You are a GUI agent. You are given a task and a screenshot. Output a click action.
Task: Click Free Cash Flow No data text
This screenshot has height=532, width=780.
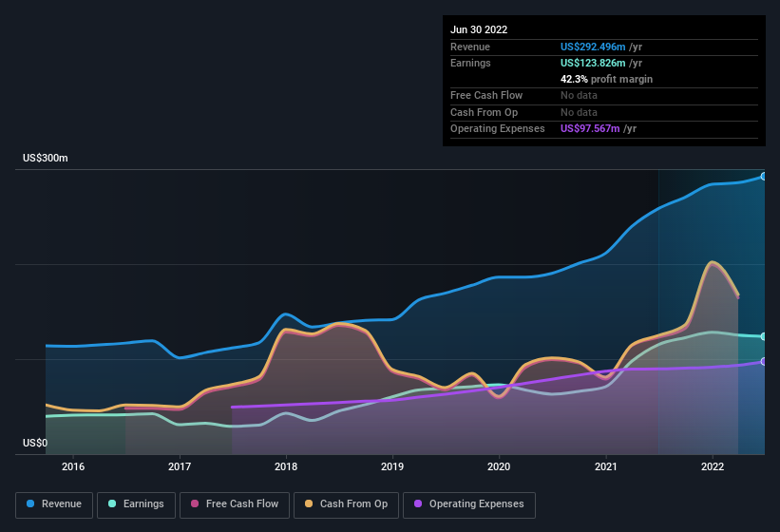coord(579,95)
